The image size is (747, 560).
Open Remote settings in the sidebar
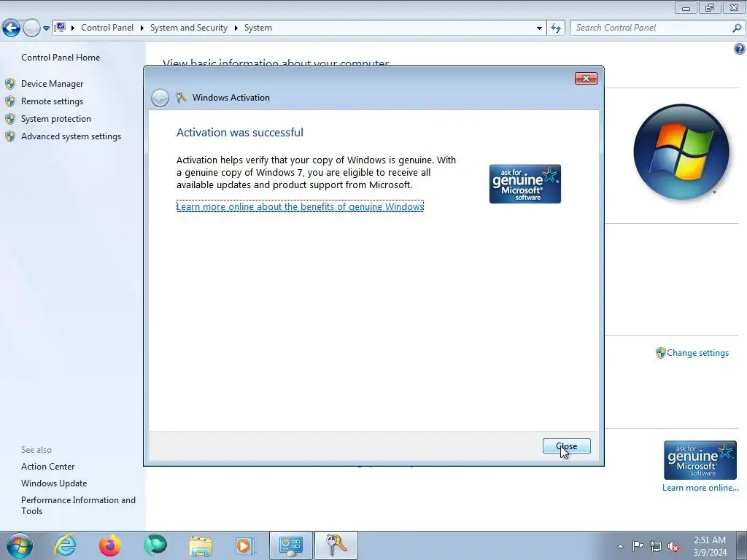[x=52, y=101]
